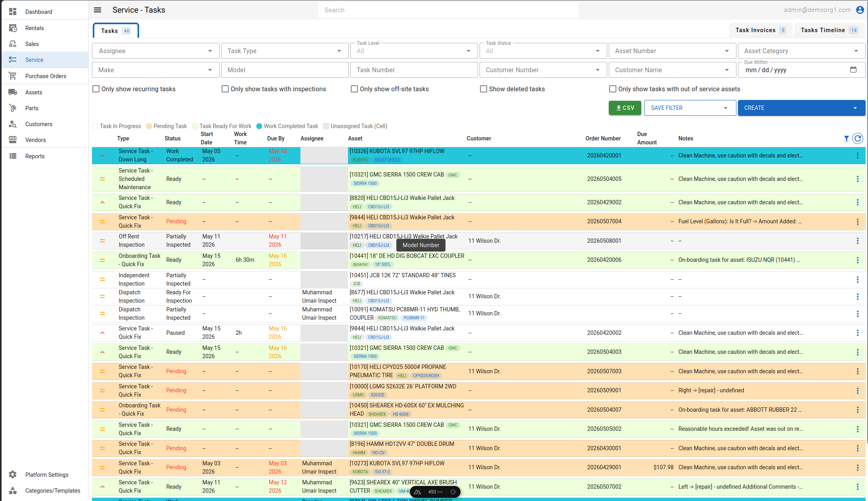Open Service in the sidebar
The width and height of the screenshot is (868, 501).
[44, 60]
